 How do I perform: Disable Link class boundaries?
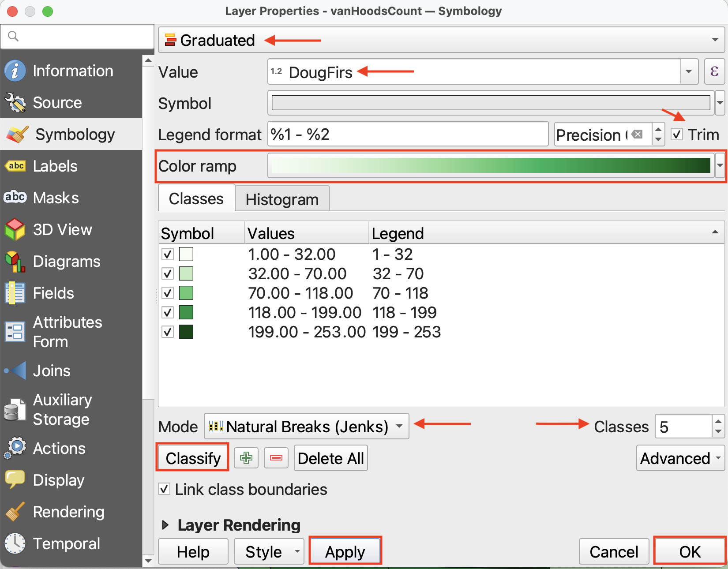165,489
